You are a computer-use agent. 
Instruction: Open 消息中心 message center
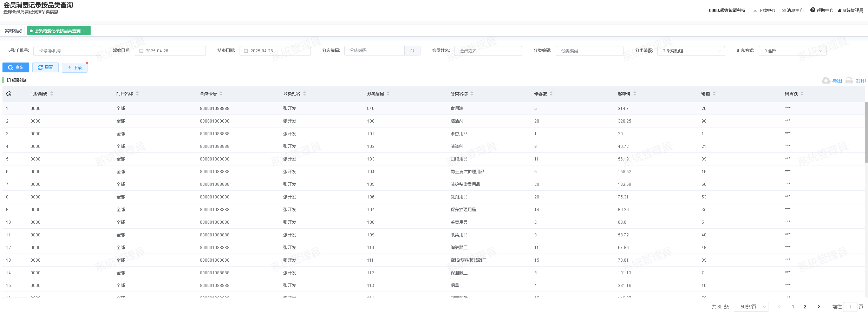coord(792,11)
